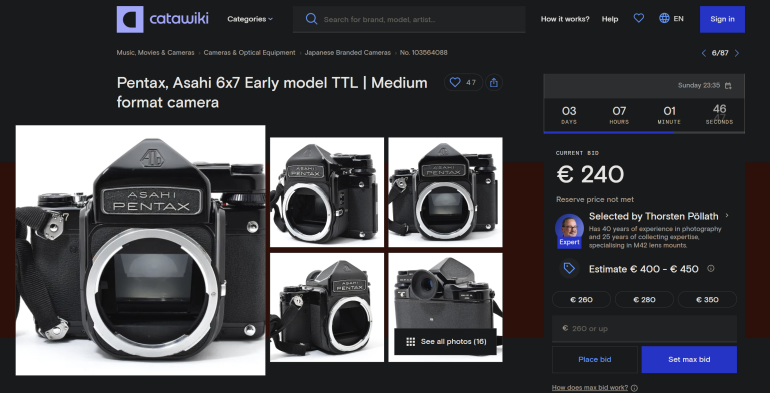Click the Place bid button
The height and width of the screenshot is (393, 770).
(595, 360)
